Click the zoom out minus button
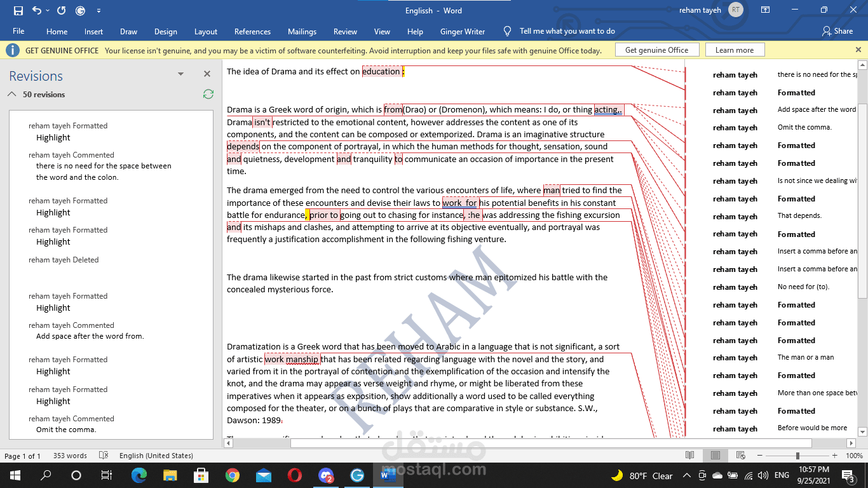Image resolution: width=868 pixels, height=488 pixels. pos(759,456)
